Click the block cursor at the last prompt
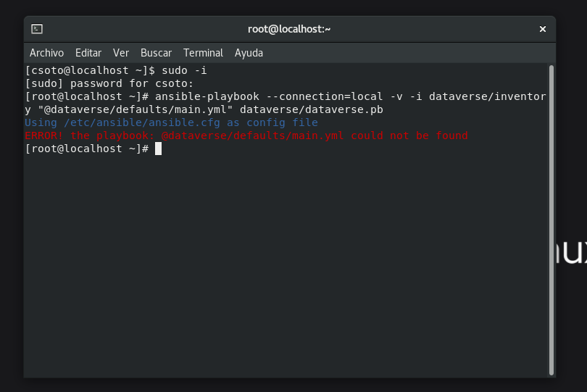Screen dimensions: 587x392 (x=158, y=149)
